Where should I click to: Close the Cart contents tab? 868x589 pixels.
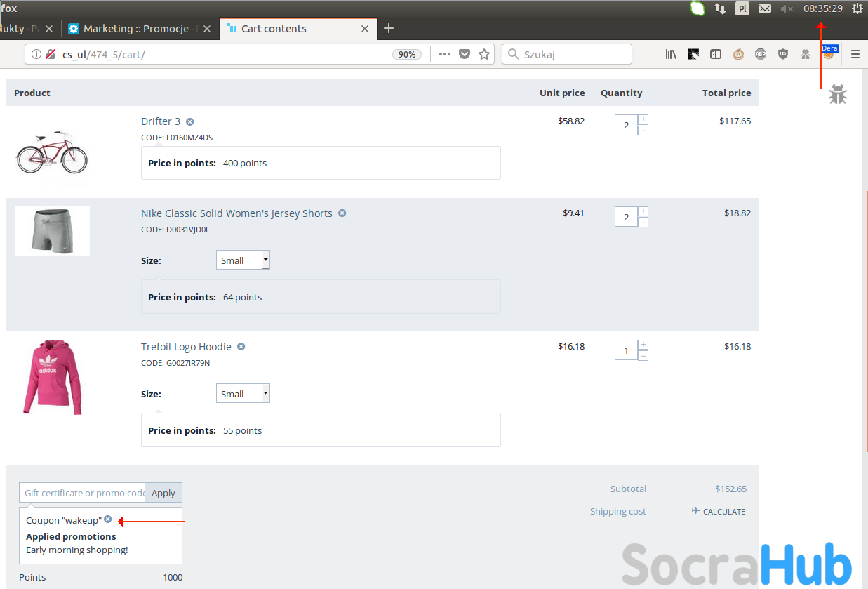tap(365, 29)
